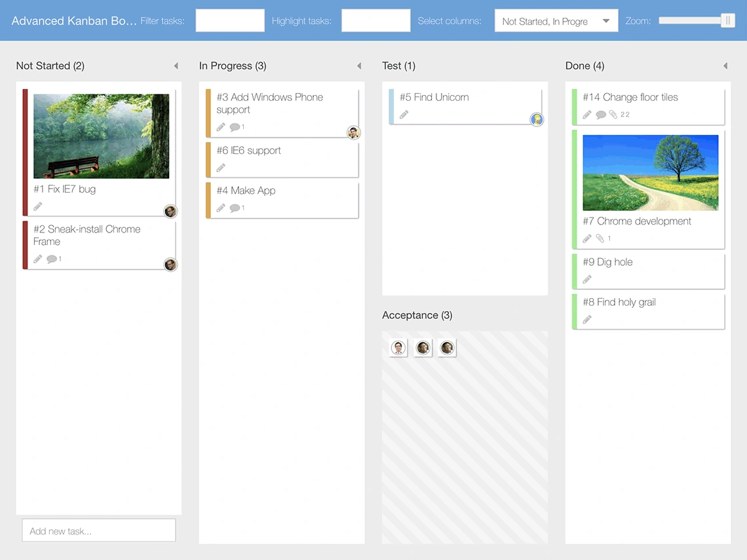The image size is (747, 560).
Task: Edit #8 Find holy grail pencil icon
Action: [587, 319]
